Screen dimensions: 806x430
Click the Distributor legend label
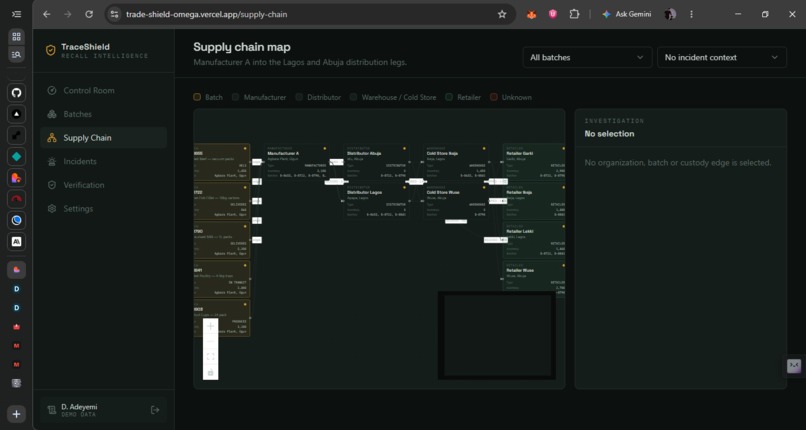[324, 97]
